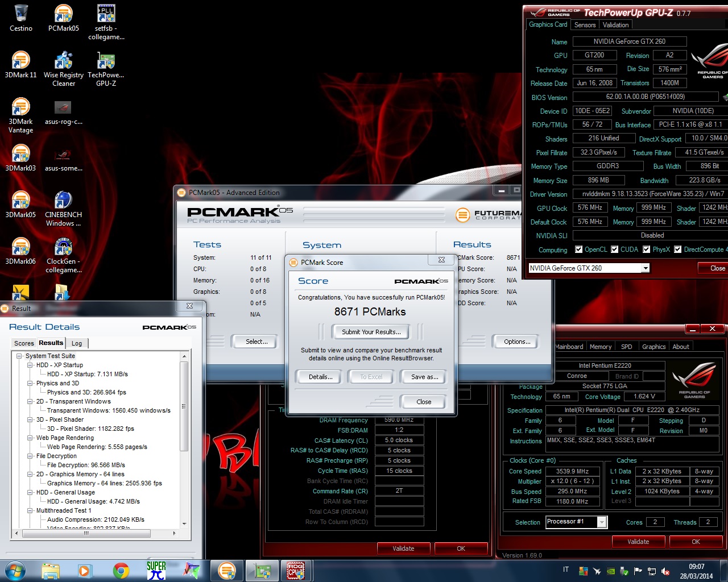Launch Wise Registry Cleaner shortcut
728x582 pixels.
pyautogui.click(x=64, y=69)
